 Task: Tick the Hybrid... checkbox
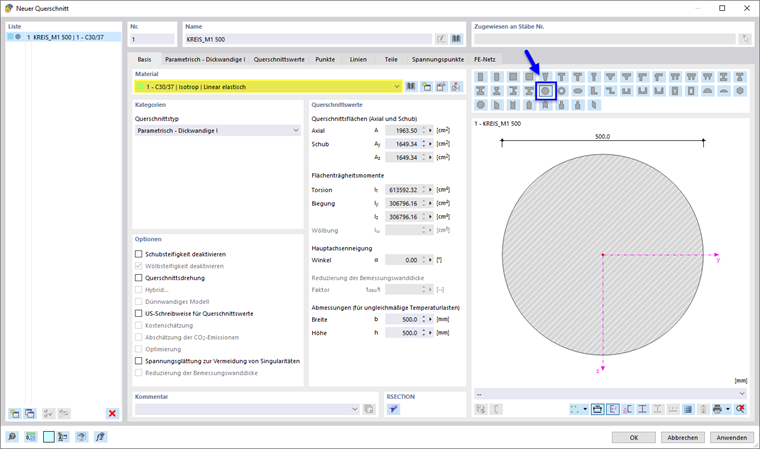coord(139,289)
